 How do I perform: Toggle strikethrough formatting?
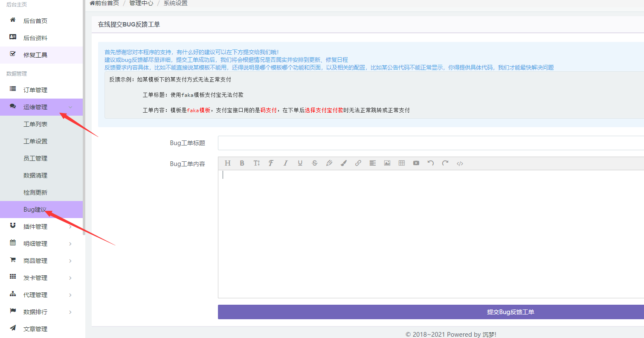pos(314,163)
